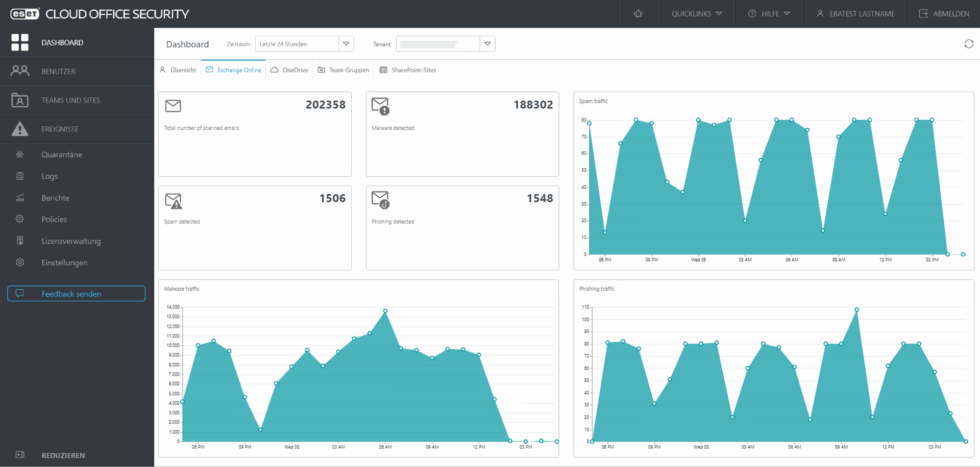Click the Quarantäne biohazard icon

[20, 154]
